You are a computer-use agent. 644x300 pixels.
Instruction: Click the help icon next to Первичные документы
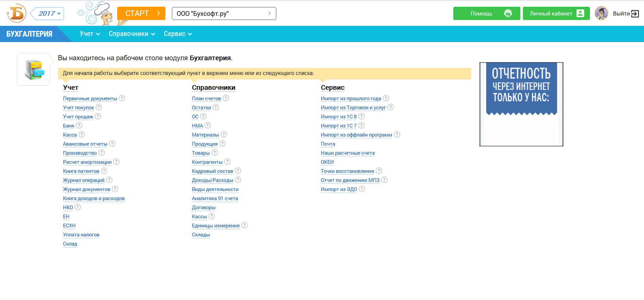coord(122,98)
